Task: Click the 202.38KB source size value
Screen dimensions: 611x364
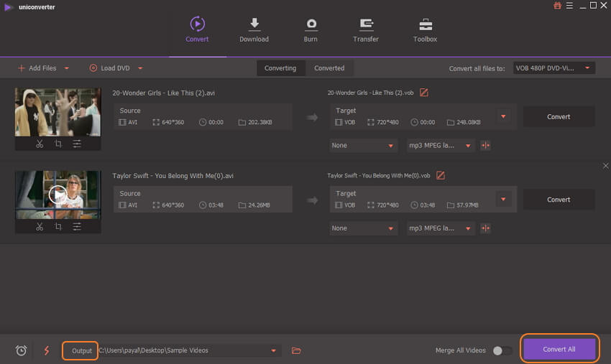Action: (x=260, y=122)
